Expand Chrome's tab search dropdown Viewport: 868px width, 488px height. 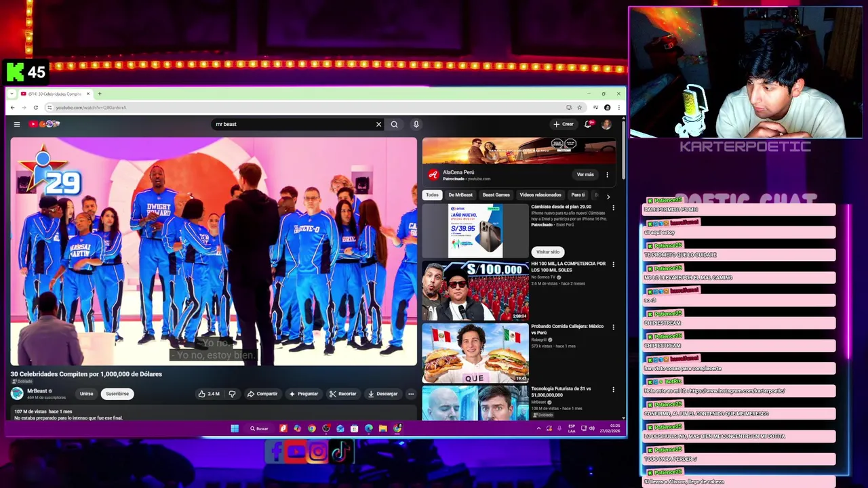point(12,94)
